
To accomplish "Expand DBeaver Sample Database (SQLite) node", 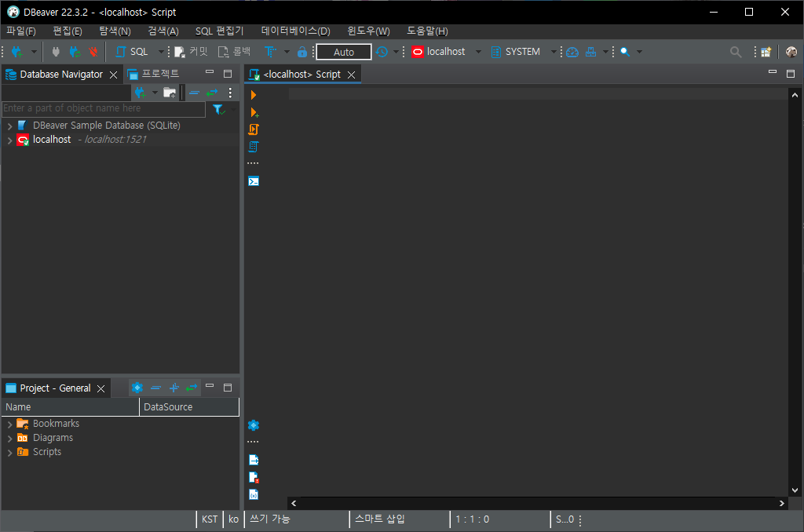I will click(9, 126).
